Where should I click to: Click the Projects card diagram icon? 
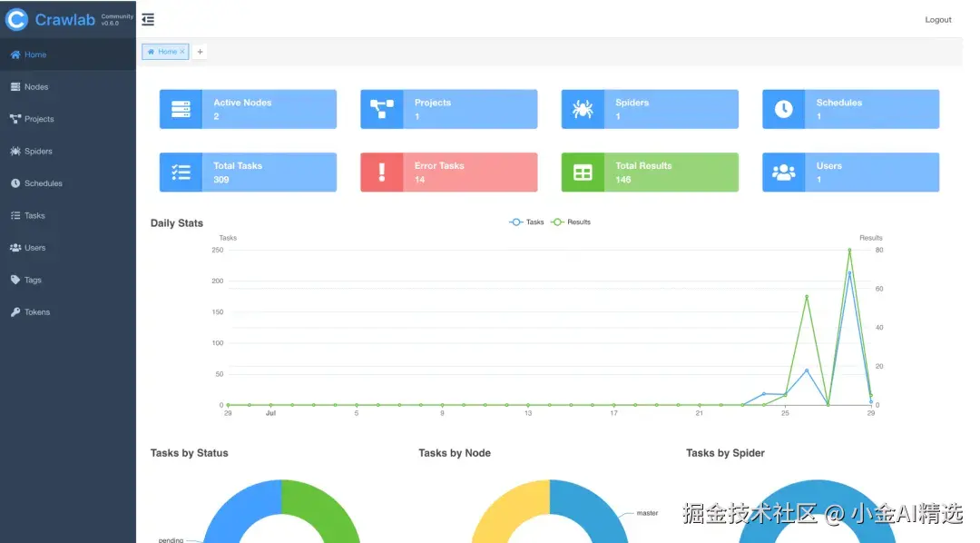pos(382,110)
